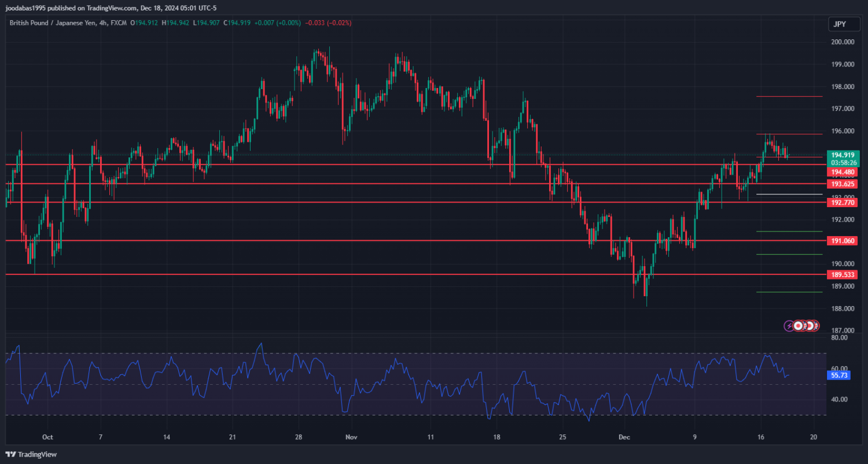Click the 40.00 RSI axis label
The width and height of the screenshot is (868, 464).
[840, 399]
